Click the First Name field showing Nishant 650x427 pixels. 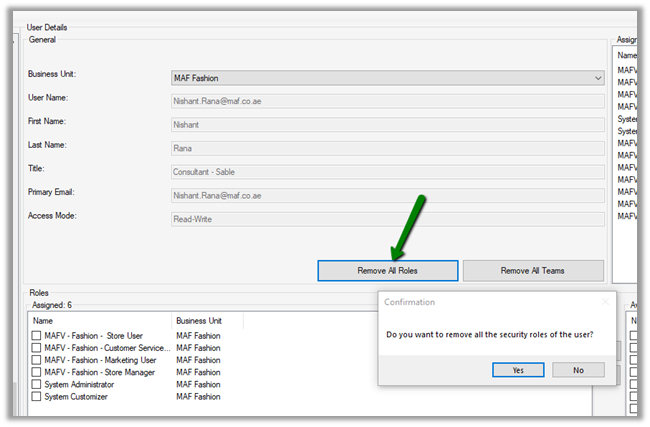388,124
